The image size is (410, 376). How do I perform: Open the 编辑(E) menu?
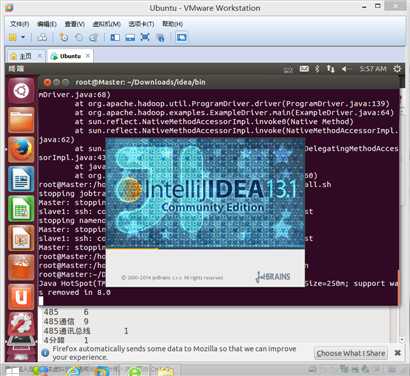[47, 24]
